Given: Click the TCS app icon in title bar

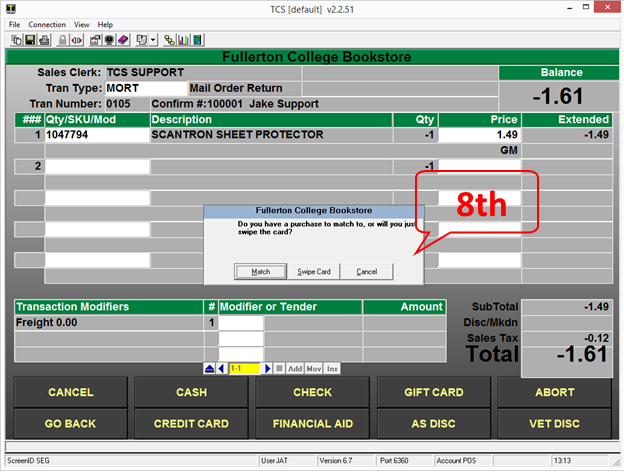Looking at the screenshot, I should coord(11,8).
